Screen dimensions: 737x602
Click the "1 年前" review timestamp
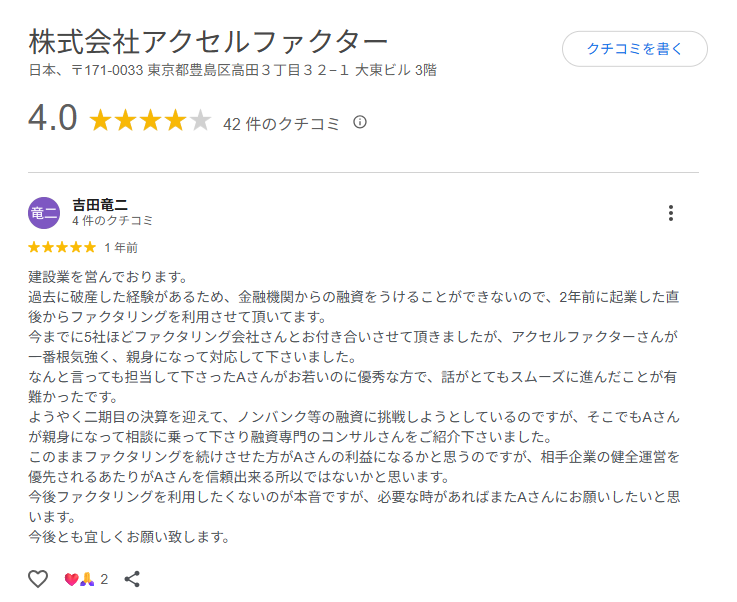121,247
